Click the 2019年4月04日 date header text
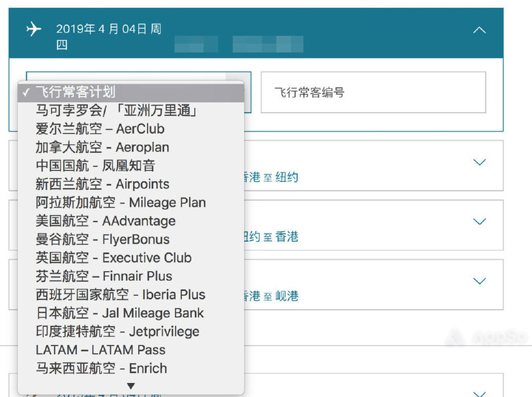Viewport: 532px width, 397px height. [109, 36]
